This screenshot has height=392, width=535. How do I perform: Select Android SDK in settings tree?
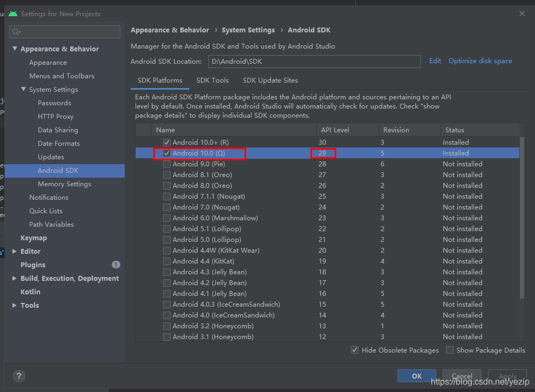(x=65, y=171)
